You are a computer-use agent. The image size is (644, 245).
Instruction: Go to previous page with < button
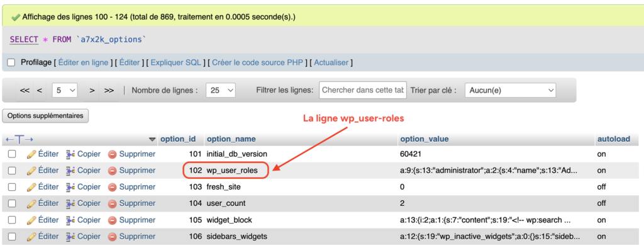click(40, 91)
